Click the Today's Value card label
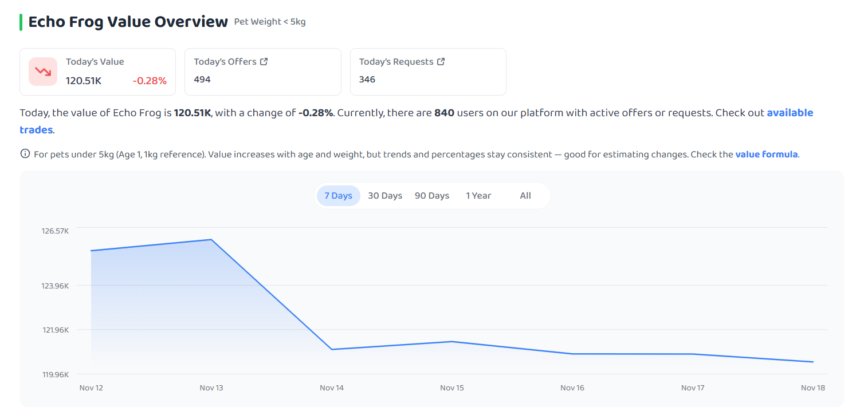This screenshot has height=415, width=868. 95,61
